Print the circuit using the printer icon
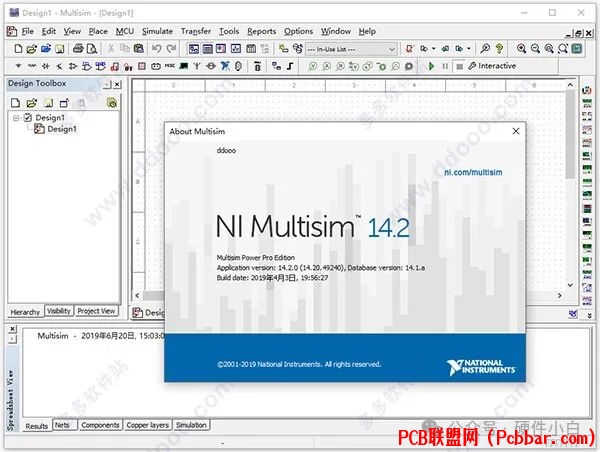 click(x=78, y=49)
